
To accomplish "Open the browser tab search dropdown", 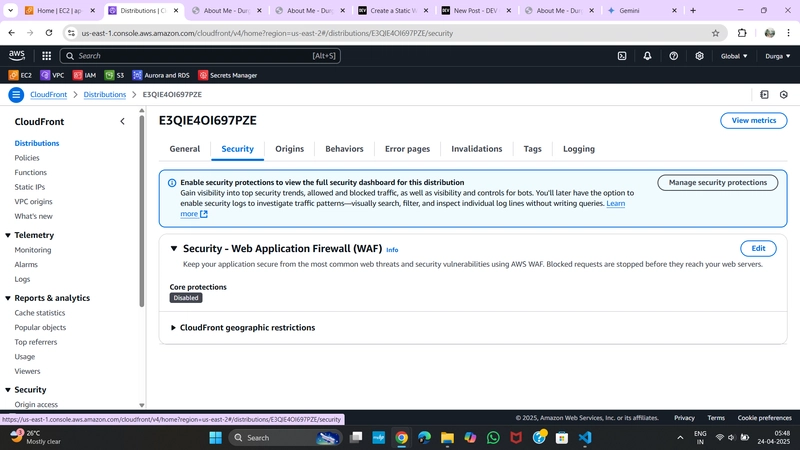I will tap(10, 10).
